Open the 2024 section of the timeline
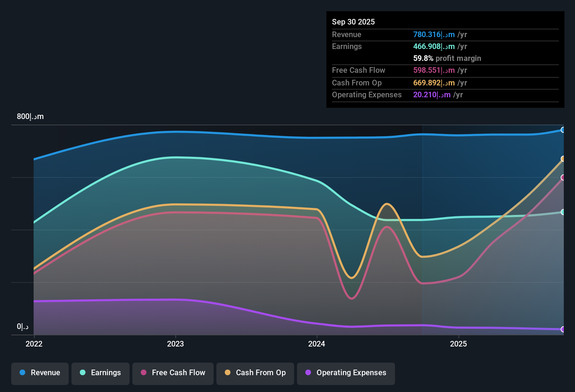This screenshot has width=575, height=392. coord(316,344)
